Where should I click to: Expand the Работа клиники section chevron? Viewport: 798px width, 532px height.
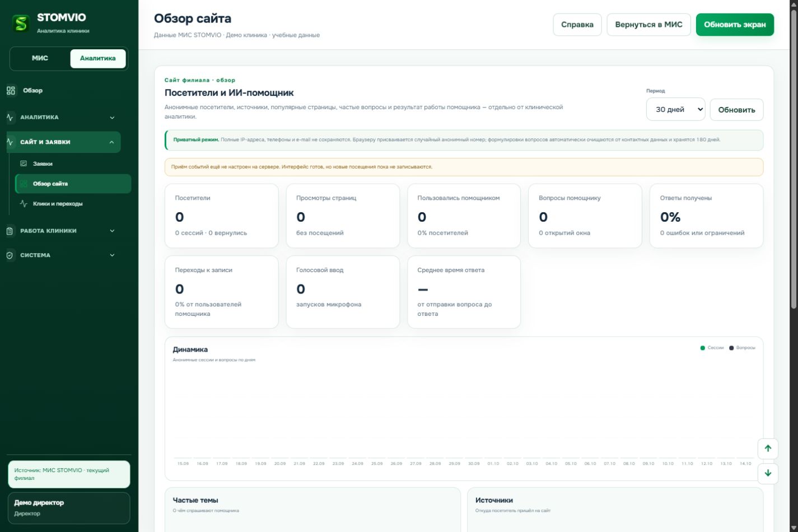coord(112,231)
